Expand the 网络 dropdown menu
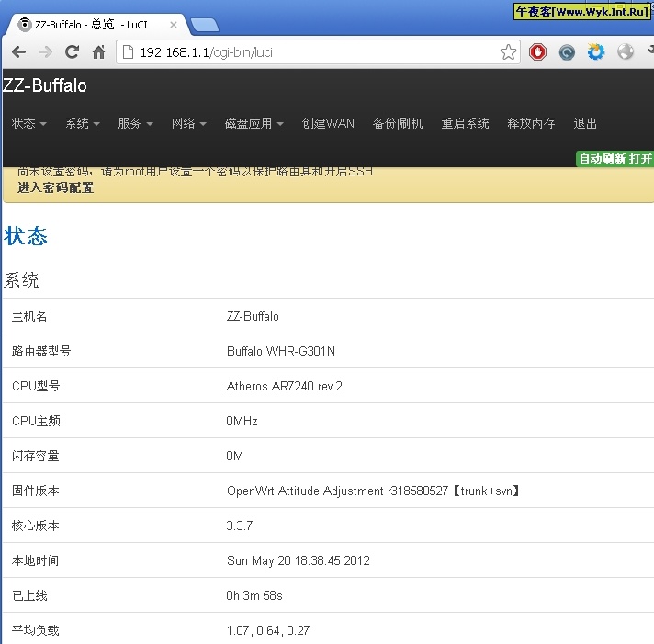Image resolution: width=654 pixels, height=644 pixels. point(188,123)
